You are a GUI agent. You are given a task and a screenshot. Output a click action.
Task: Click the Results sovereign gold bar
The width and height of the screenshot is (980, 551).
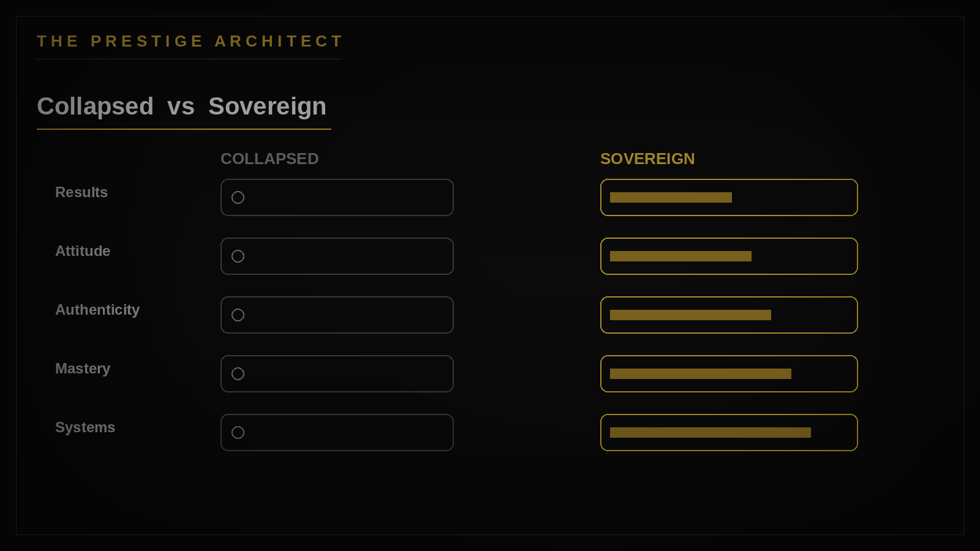point(671,198)
